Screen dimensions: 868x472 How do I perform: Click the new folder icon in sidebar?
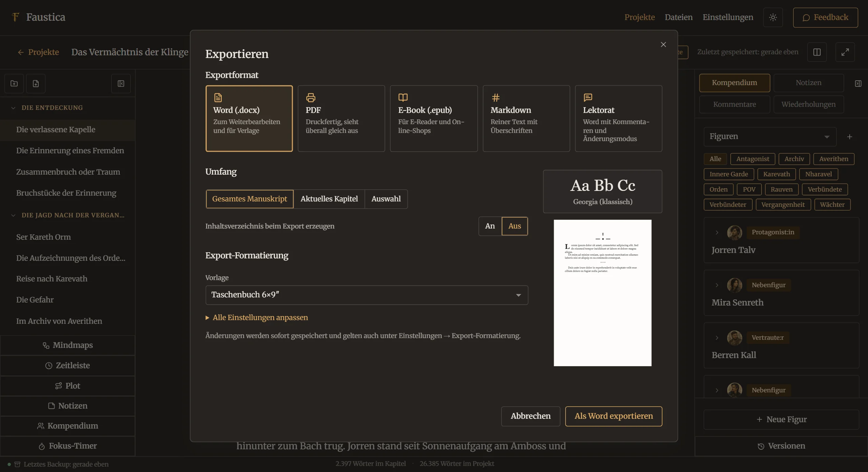coord(14,83)
